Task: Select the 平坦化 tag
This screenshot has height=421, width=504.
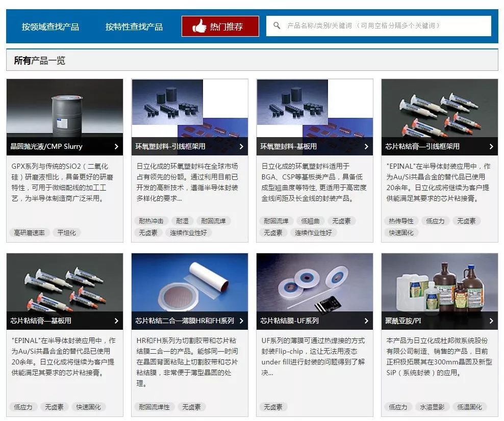Action: point(66,233)
